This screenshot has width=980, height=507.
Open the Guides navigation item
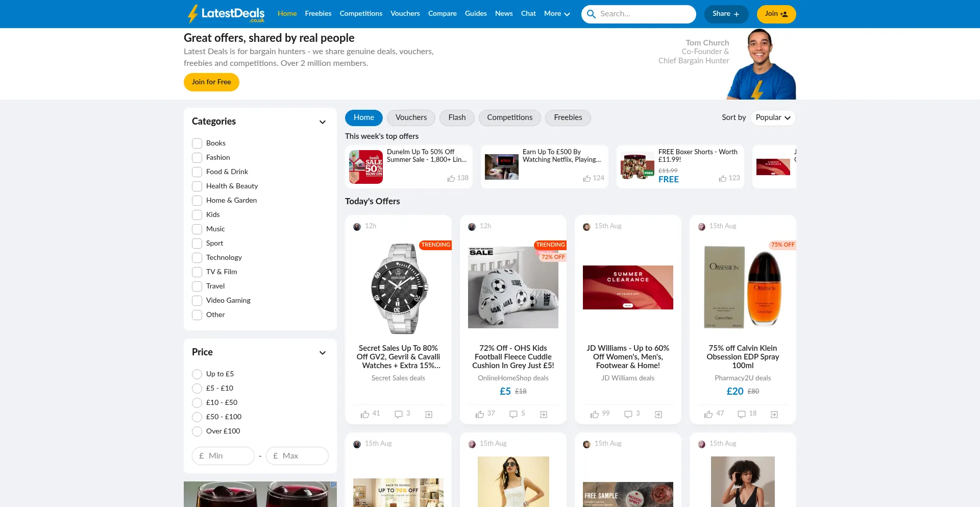pyautogui.click(x=476, y=14)
